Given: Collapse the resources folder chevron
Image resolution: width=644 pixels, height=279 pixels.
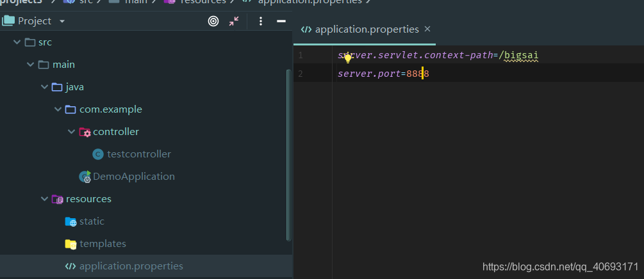Looking at the screenshot, I should click(44, 199).
